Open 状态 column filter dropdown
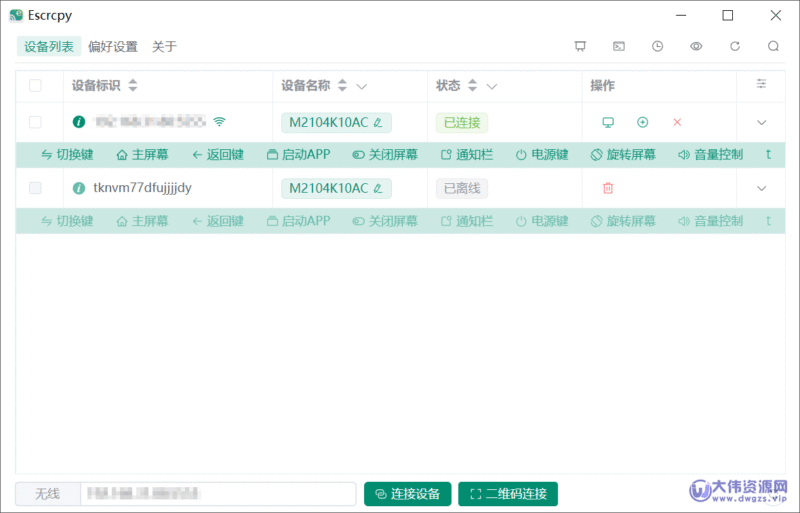Screen dimensions: 800x513 point(492,86)
